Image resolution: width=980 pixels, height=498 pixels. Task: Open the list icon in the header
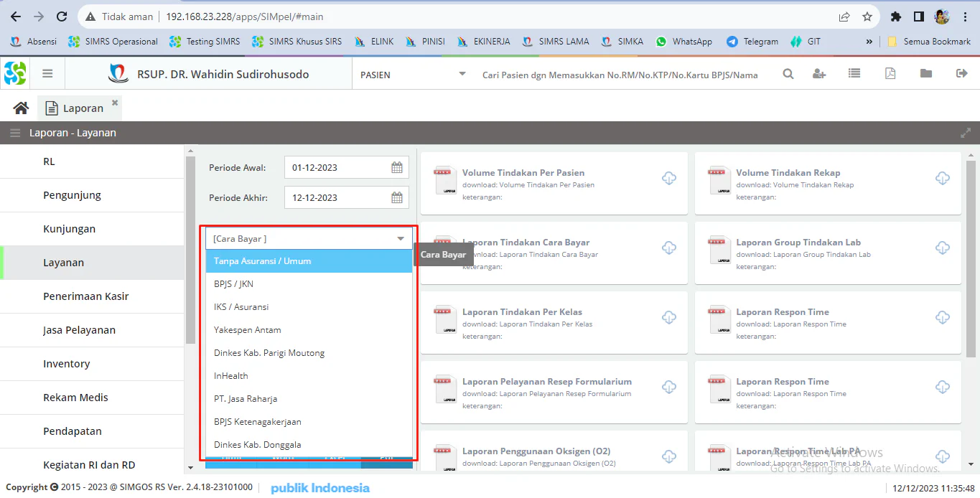[x=854, y=73]
